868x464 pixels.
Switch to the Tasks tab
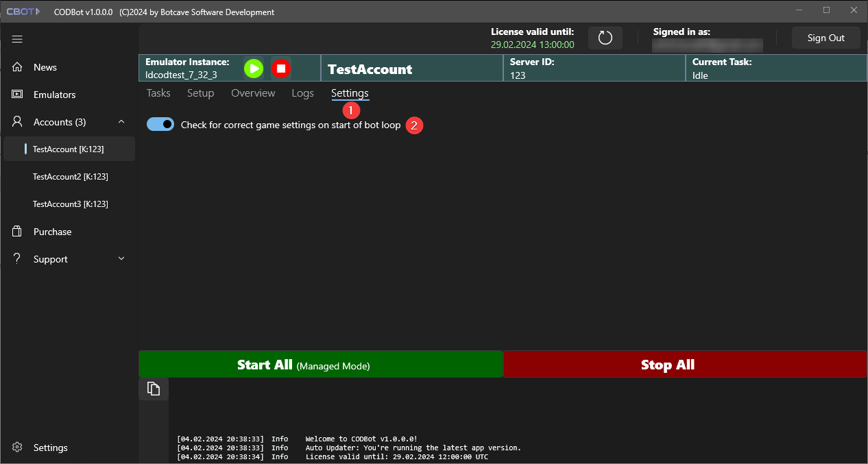click(158, 93)
